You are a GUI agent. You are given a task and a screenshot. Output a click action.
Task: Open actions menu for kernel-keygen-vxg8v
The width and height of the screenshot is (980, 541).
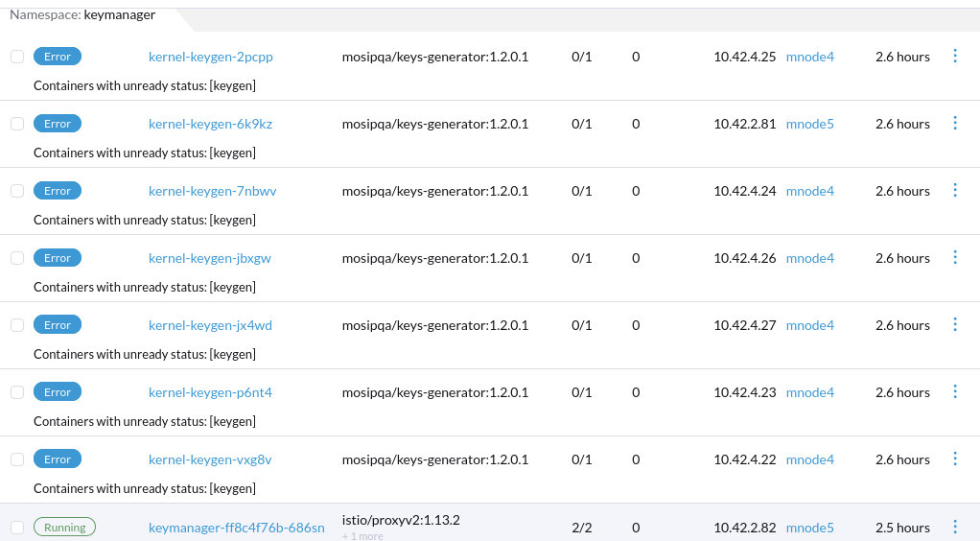(954, 459)
